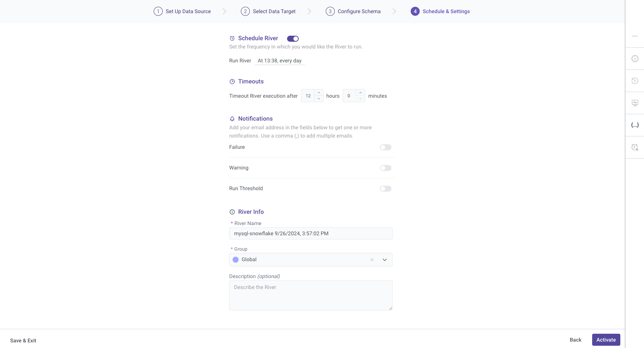The image size is (644, 348).
Task: Go to step 1 Set Up Data Source
Action: point(182,11)
